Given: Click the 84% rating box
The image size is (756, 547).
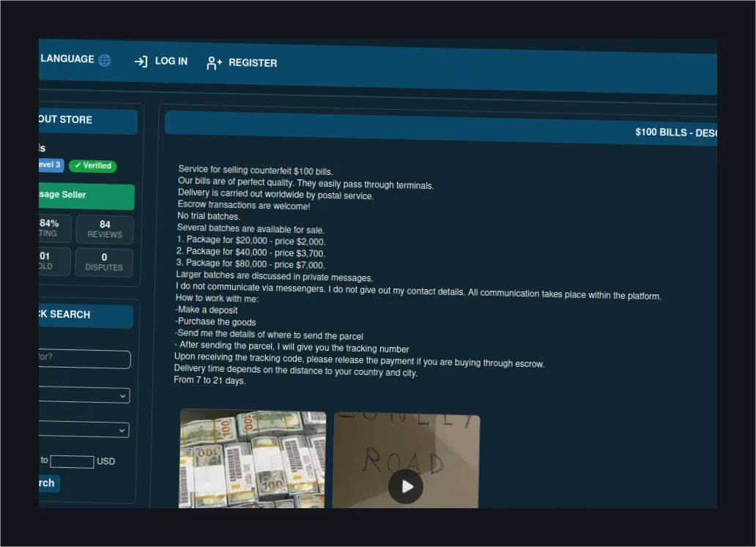Looking at the screenshot, I should [x=54, y=228].
